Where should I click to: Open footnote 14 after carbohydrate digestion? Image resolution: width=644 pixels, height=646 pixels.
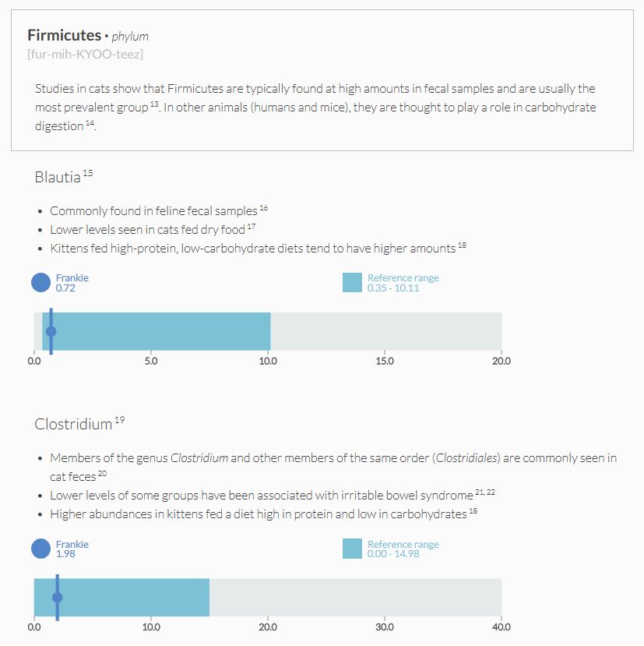point(90,123)
